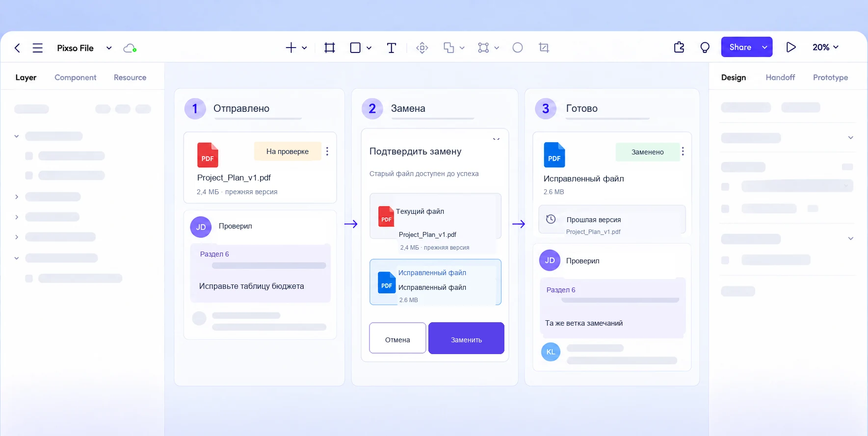Screen dimensions: 868x436
Task: Pick the vector edit points tool
Action: [483, 48]
